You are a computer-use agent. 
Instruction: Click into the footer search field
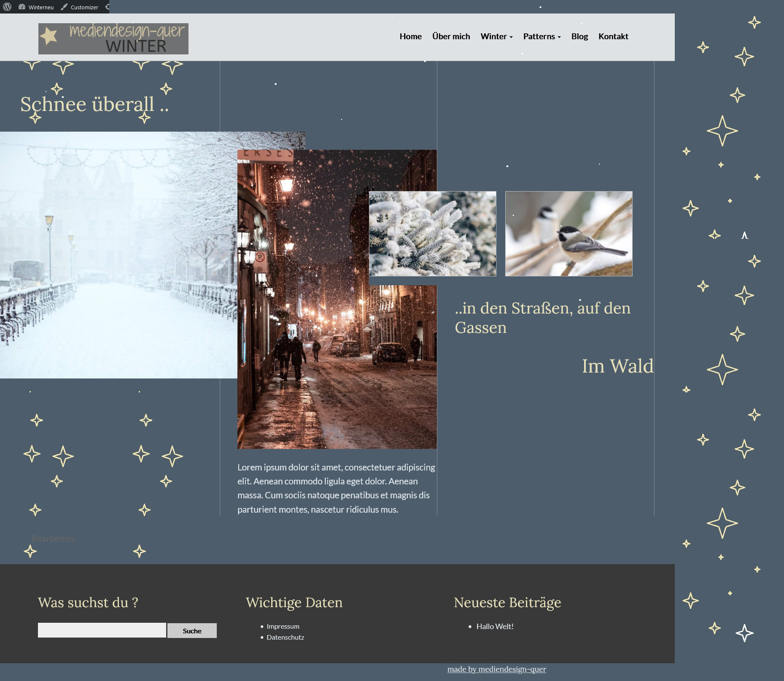pos(102,630)
